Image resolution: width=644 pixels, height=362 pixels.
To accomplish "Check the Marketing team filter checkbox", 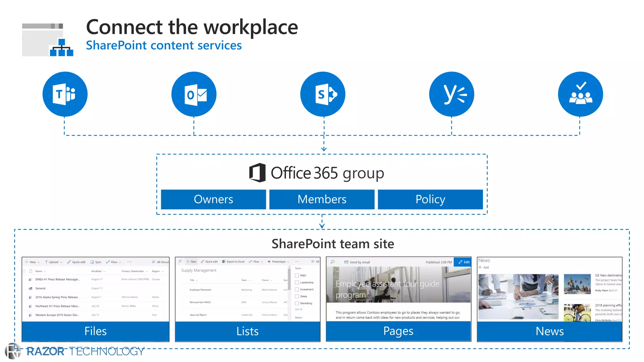I will [x=297, y=303].
